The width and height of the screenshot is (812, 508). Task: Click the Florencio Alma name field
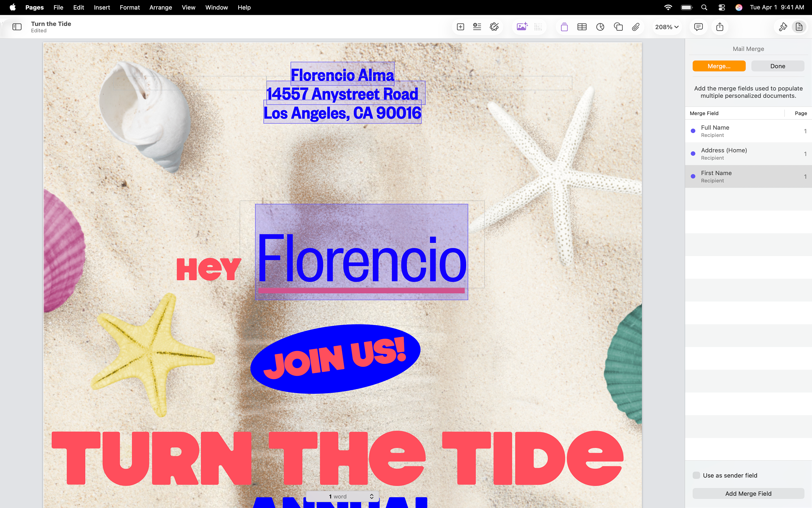coord(342,74)
